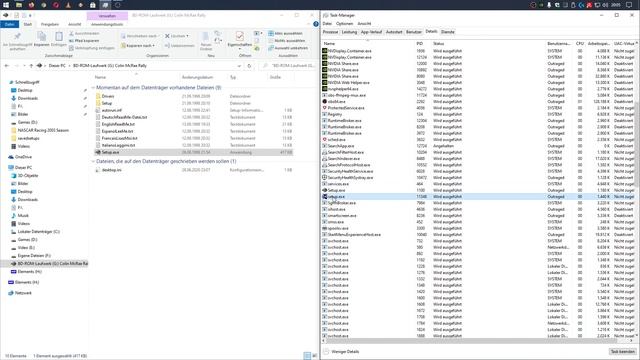
Task: Click Pfad kopieren in ribbon
Action: click(x=84, y=41)
